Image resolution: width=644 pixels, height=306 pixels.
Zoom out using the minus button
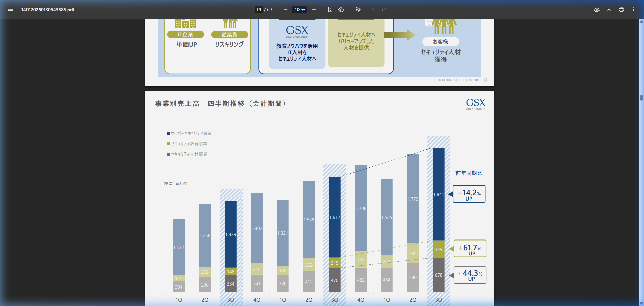(286, 9)
